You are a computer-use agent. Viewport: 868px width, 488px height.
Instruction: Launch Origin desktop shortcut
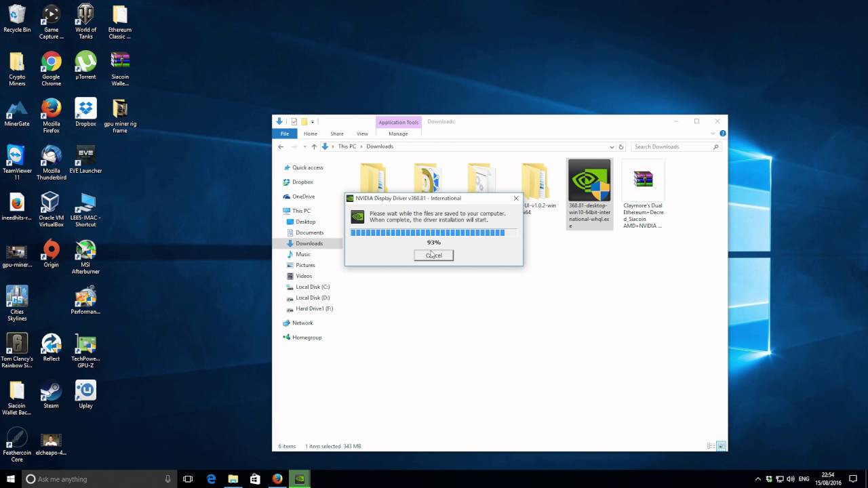[51, 253]
